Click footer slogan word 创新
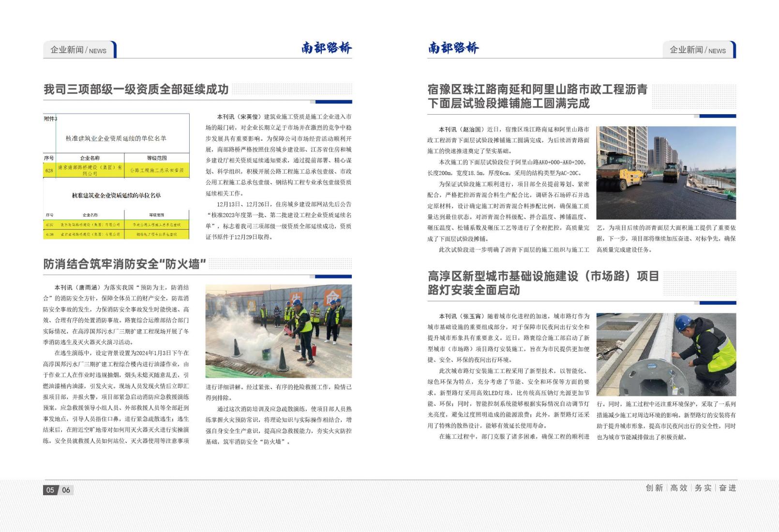The width and height of the screenshot is (779, 532). (x=654, y=488)
